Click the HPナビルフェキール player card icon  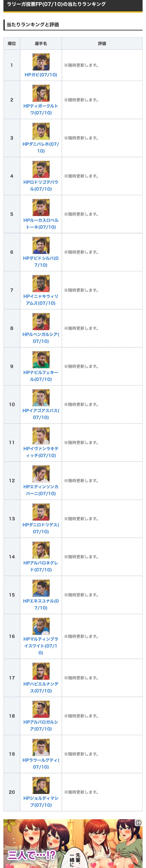[x=41, y=360]
